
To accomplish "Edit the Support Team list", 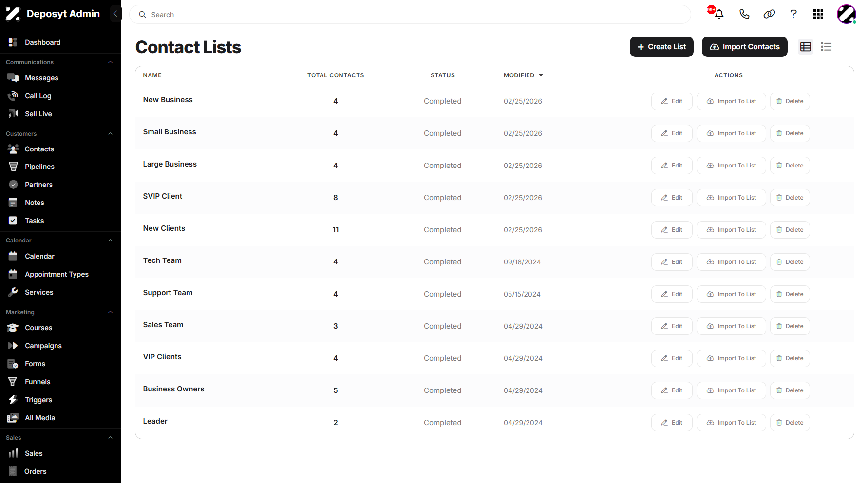I will pos(672,294).
